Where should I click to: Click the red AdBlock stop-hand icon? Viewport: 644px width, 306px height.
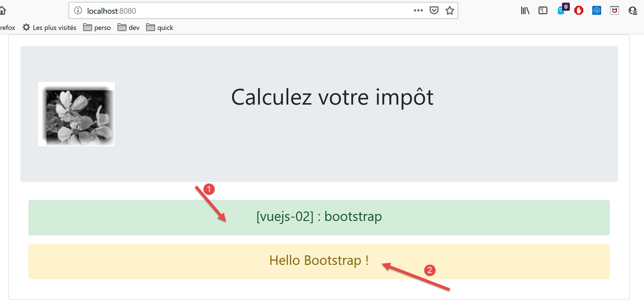click(579, 11)
